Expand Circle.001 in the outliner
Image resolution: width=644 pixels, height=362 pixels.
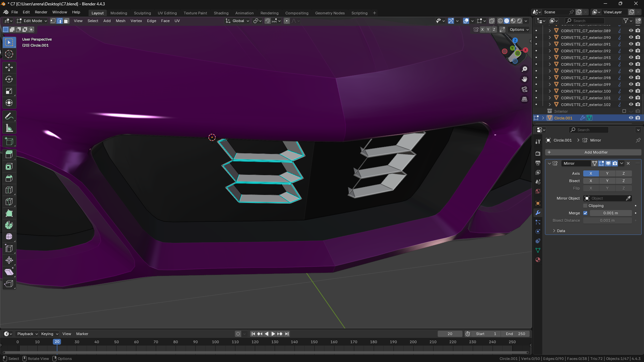pos(543,118)
